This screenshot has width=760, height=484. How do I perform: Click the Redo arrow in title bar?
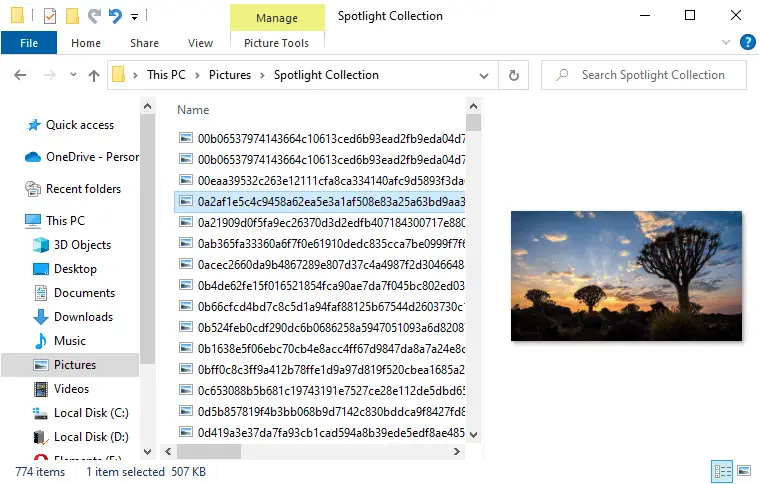point(94,16)
